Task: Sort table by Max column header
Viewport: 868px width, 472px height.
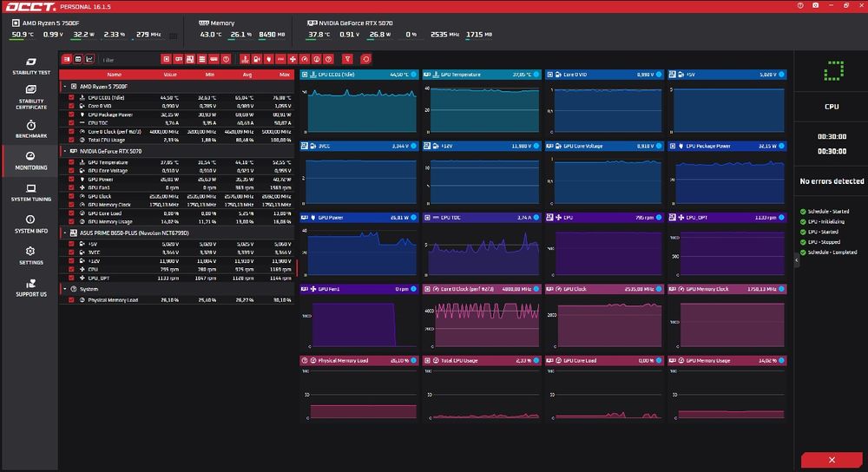Action: [285, 75]
